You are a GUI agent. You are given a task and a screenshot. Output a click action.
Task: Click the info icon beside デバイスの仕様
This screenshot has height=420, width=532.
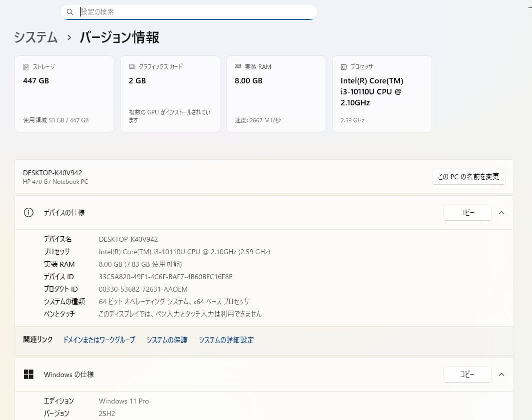(28, 212)
